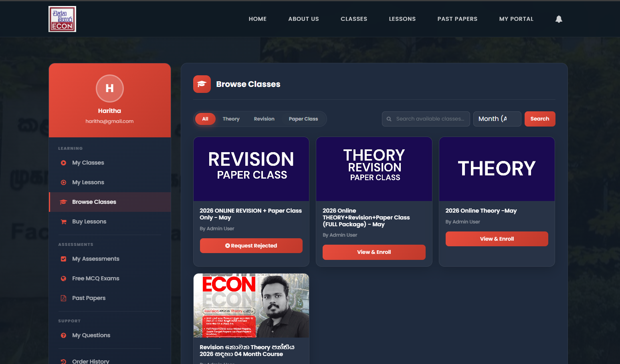Open My Assessments in sidebar
The height and width of the screenshot is (364, 620).
pos(110,259)
